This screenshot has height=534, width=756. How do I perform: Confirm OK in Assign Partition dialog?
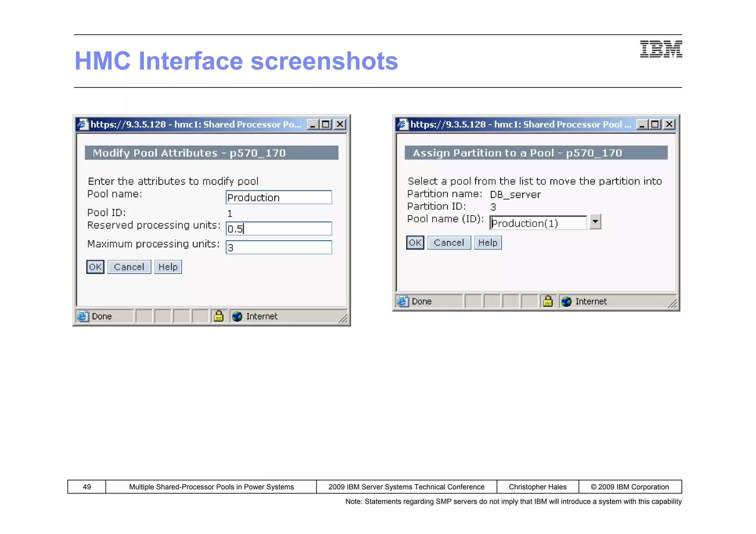pos(415,242)
